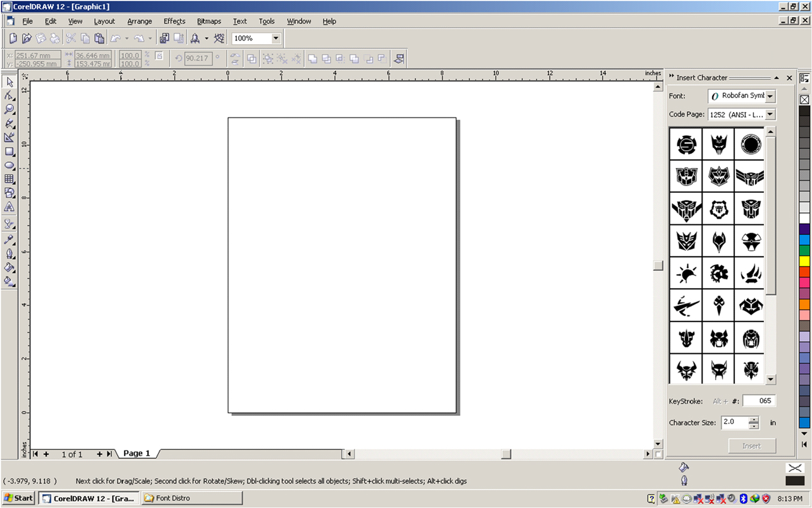Select the Shape tool
The image size is (812, 508).
[x=9, y=95]
